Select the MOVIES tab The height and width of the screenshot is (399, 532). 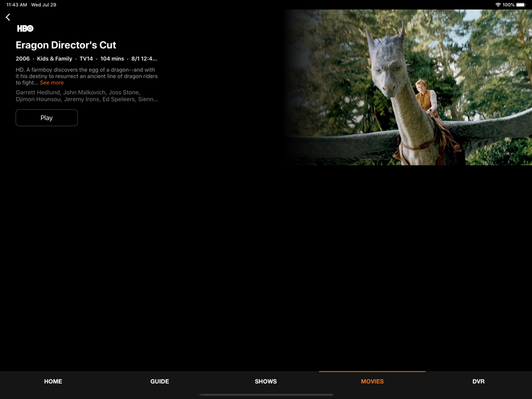click(372, 381)
